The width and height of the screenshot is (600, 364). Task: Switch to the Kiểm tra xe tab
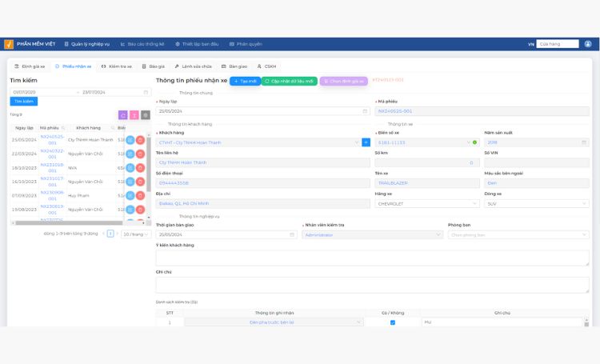(x=117, y=66)
